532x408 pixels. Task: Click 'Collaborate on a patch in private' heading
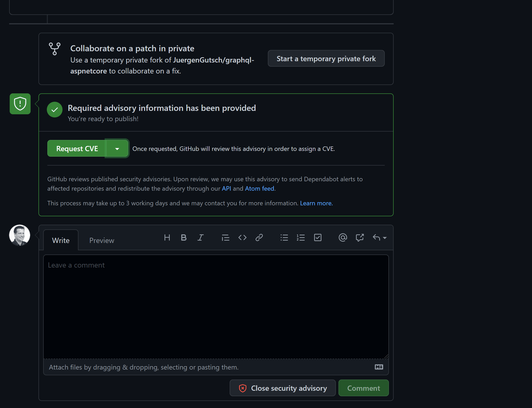(132, 48)
